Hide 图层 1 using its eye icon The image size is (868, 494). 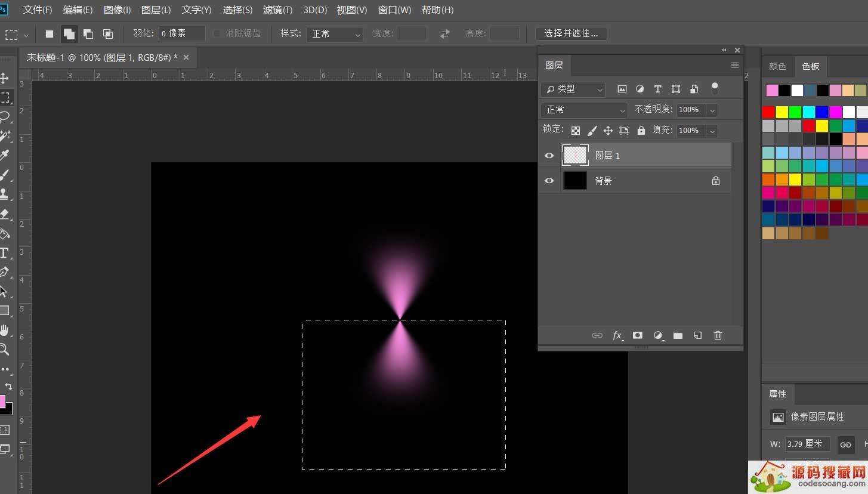[549, 156]
